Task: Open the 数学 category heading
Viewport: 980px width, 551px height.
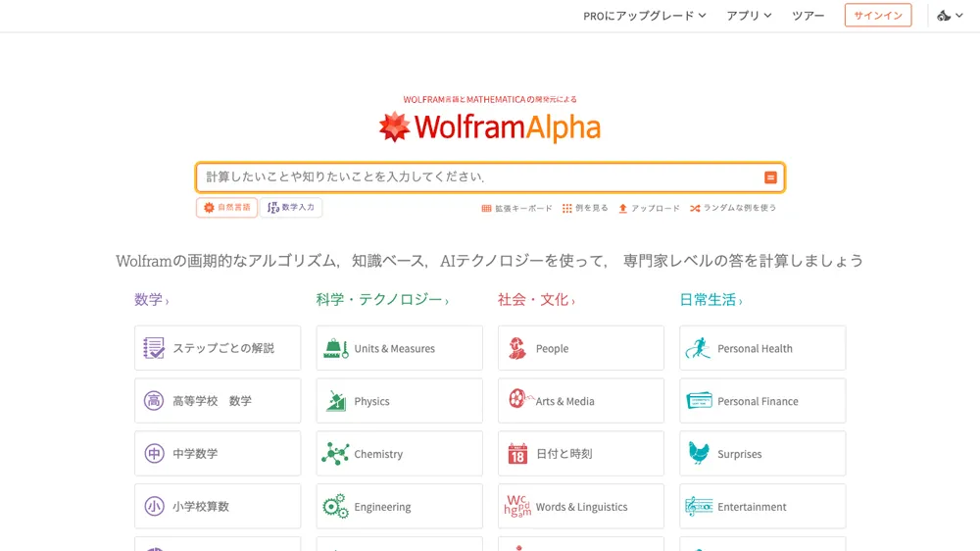Action: point(151,300)
